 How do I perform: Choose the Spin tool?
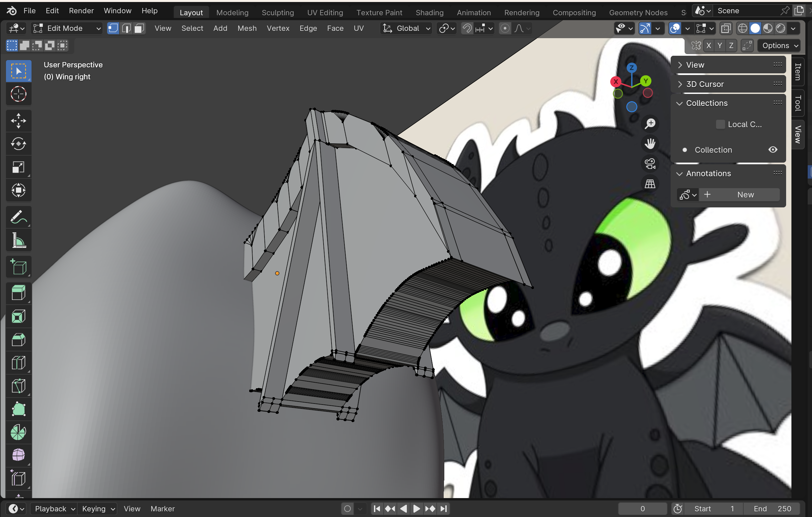(x=19, y=432)
